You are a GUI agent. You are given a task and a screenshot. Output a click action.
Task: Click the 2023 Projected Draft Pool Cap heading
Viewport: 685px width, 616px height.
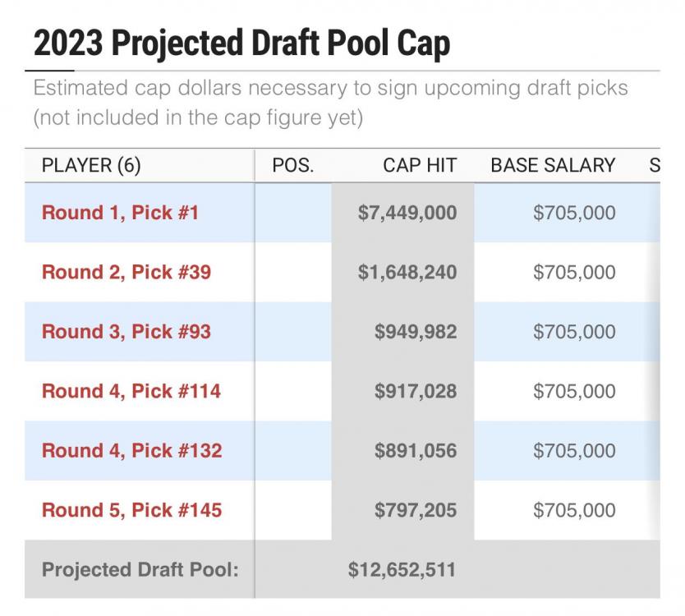(x=241, y=43)
